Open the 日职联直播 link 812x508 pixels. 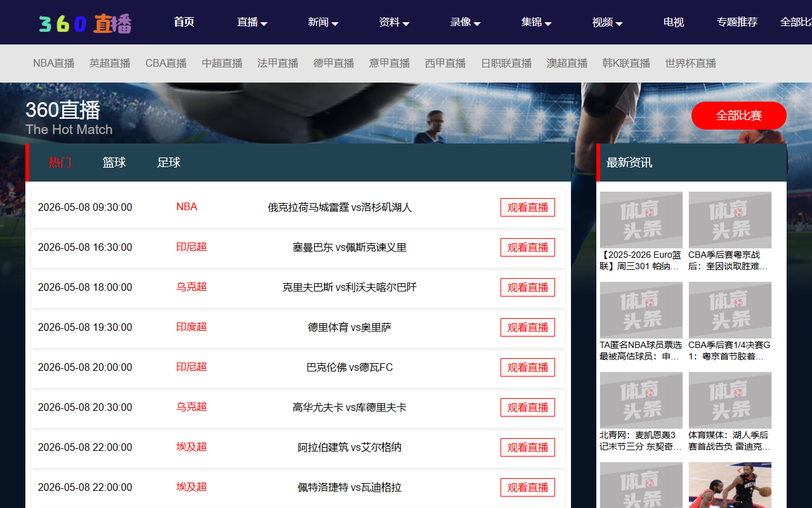tap(506, 63)
